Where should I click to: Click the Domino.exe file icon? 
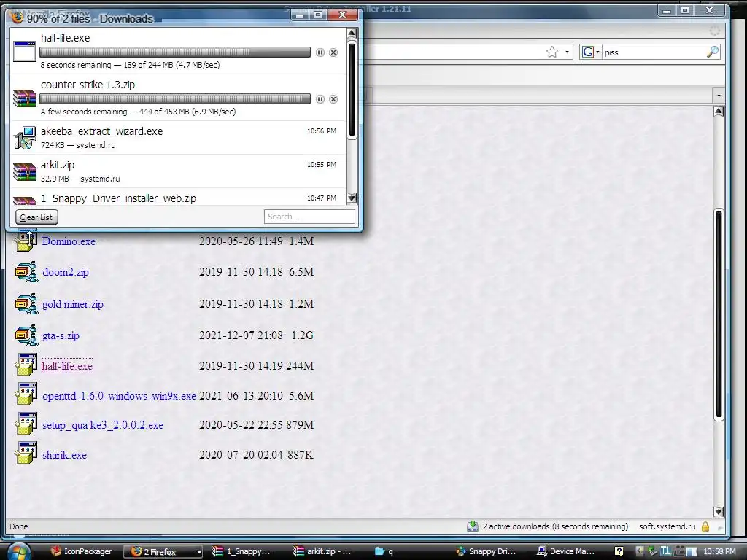point(26,241)
